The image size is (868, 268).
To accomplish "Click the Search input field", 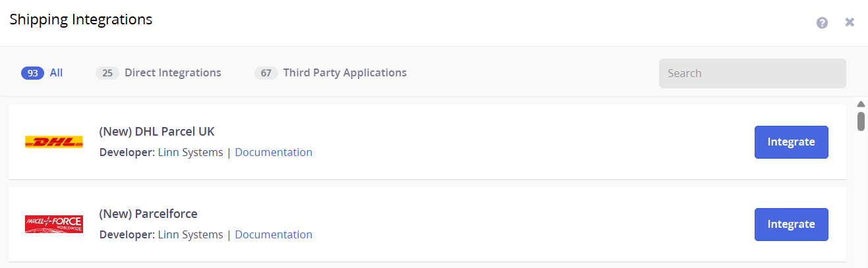I will click(752, 73).
